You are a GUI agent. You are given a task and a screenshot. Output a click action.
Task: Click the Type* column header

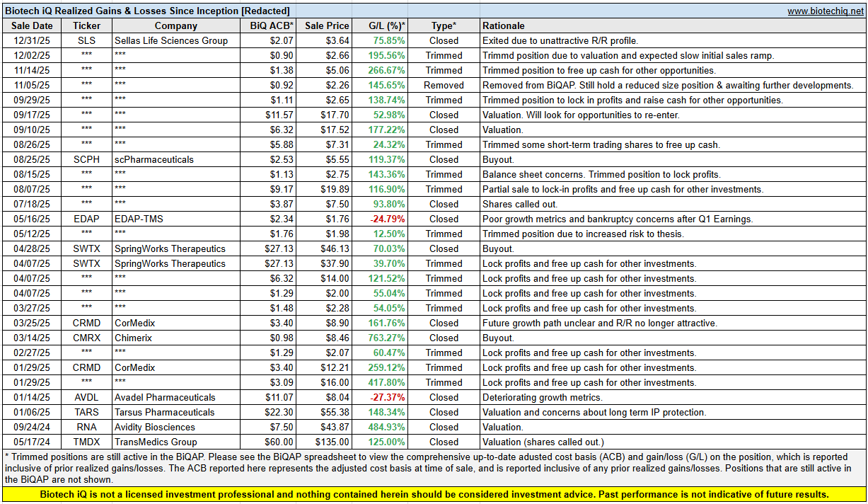pos(444,25)
